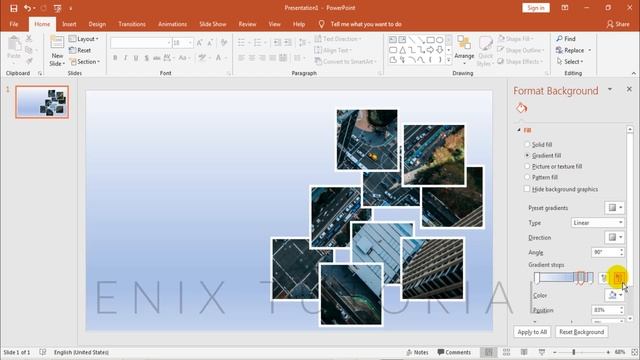Click the Align Left icon

tap(241, 58)
